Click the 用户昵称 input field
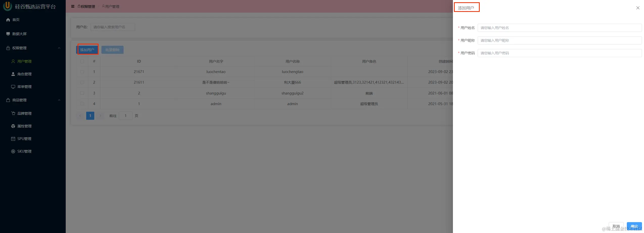This screenshot has height=233, width=644. 560,40
